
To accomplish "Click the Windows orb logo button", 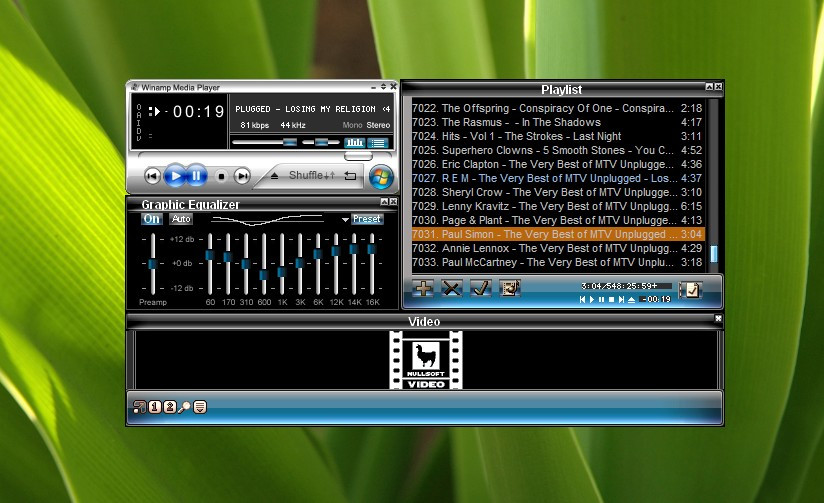I will (x=381, y=177).
